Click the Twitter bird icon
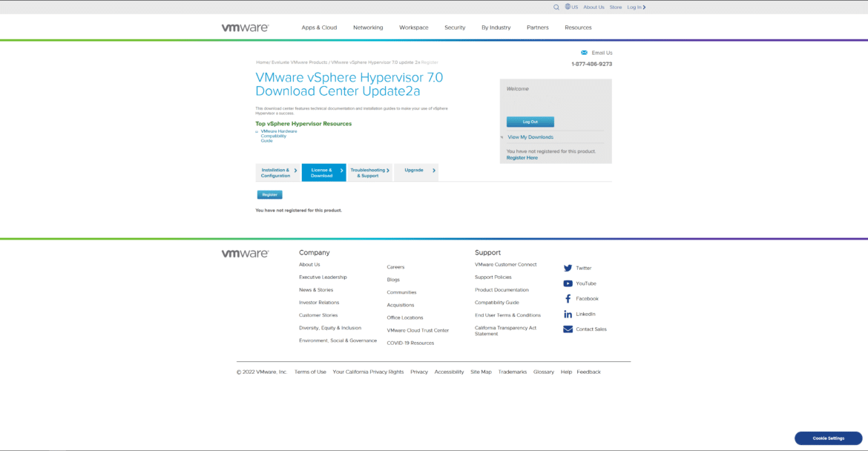The width and height of the screenshot is (868, 451). pos(568,268)
